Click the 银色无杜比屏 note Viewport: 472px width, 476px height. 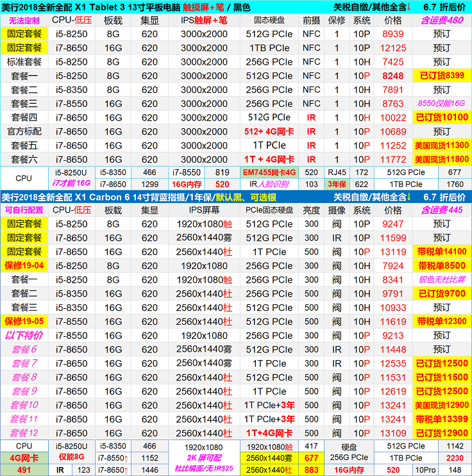(x=442, y=279)
